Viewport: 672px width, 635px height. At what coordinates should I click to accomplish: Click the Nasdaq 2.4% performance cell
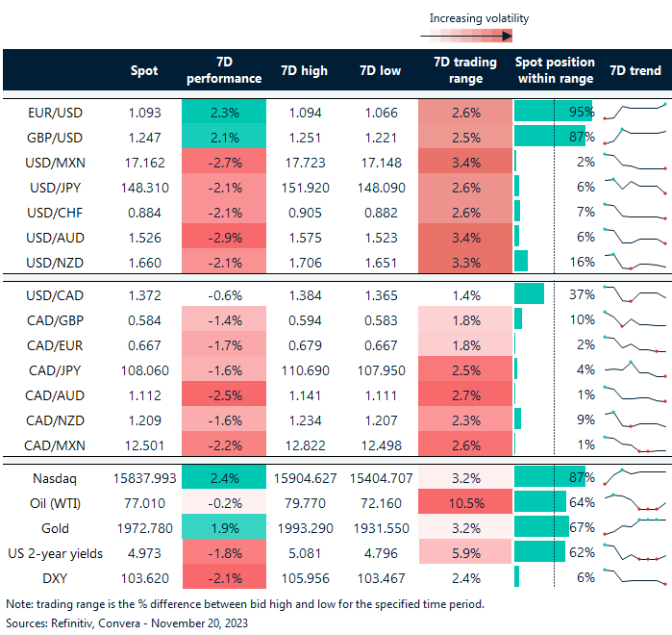pyautogui.click(x=223, y=476)
